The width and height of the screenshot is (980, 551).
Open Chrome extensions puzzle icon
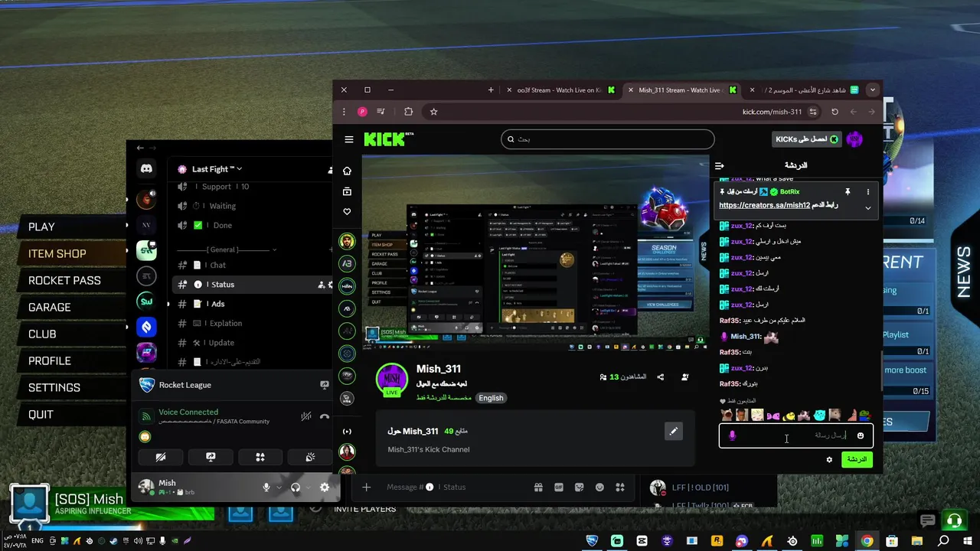(x=408, y=112)
